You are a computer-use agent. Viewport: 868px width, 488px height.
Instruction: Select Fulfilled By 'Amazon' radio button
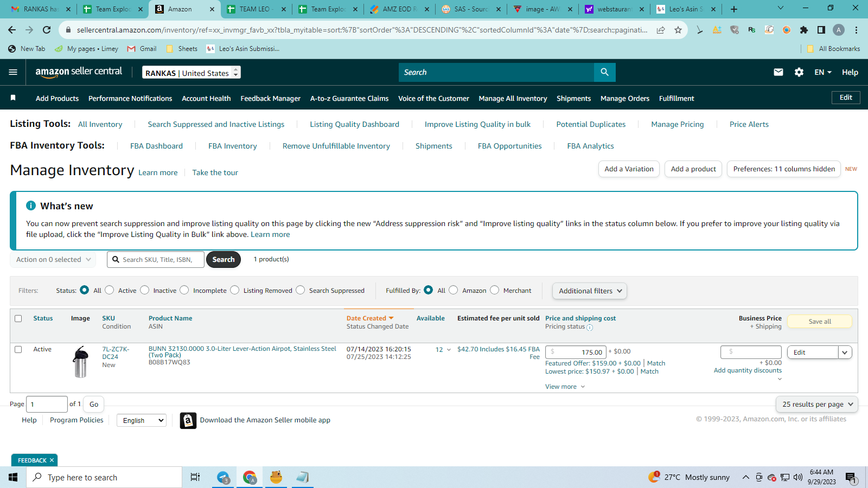(454, 290)
